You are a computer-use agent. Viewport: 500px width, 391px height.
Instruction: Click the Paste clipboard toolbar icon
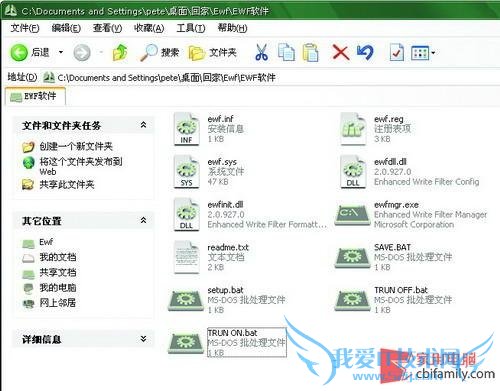coord(310,52)
